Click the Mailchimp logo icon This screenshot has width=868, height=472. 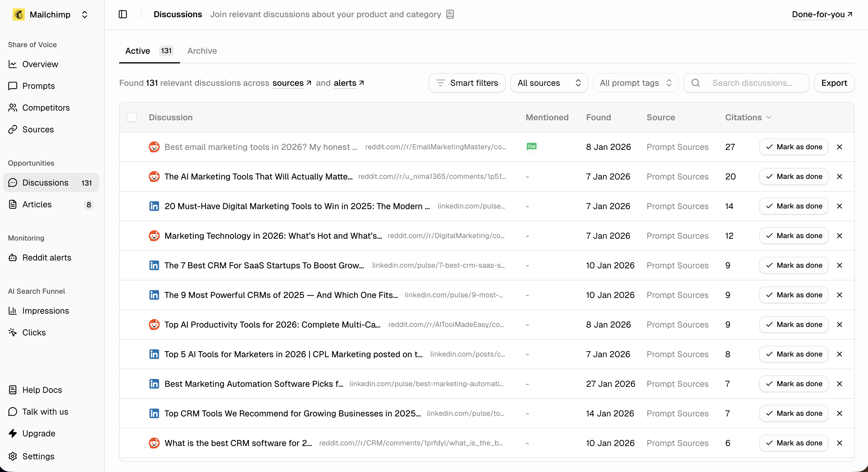pos(19,14)
